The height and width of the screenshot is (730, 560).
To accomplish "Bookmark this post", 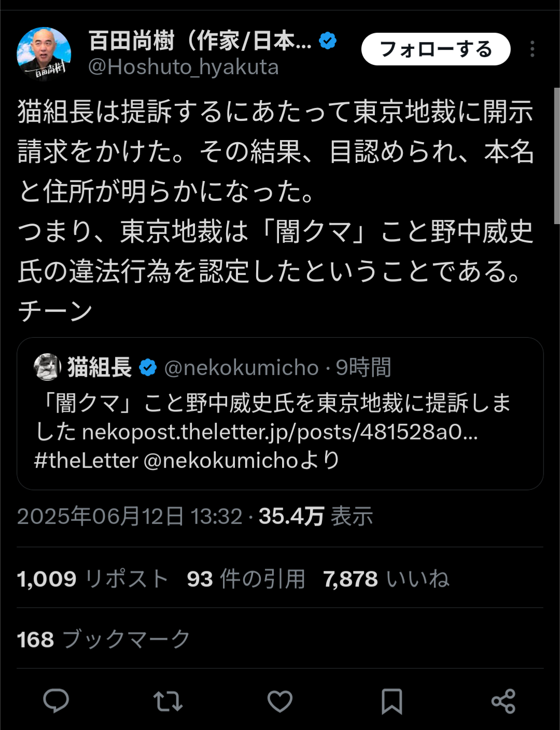I will (x=392, y=701).
